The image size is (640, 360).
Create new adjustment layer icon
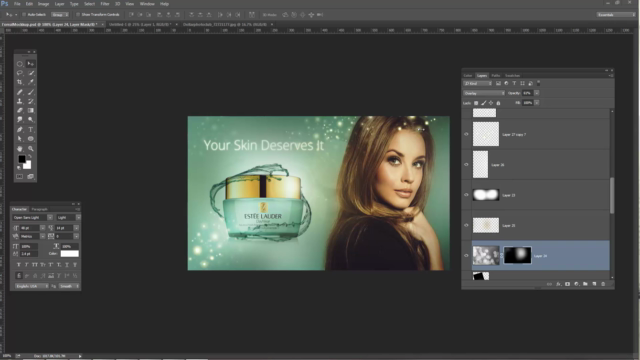[x=576, y=284]
